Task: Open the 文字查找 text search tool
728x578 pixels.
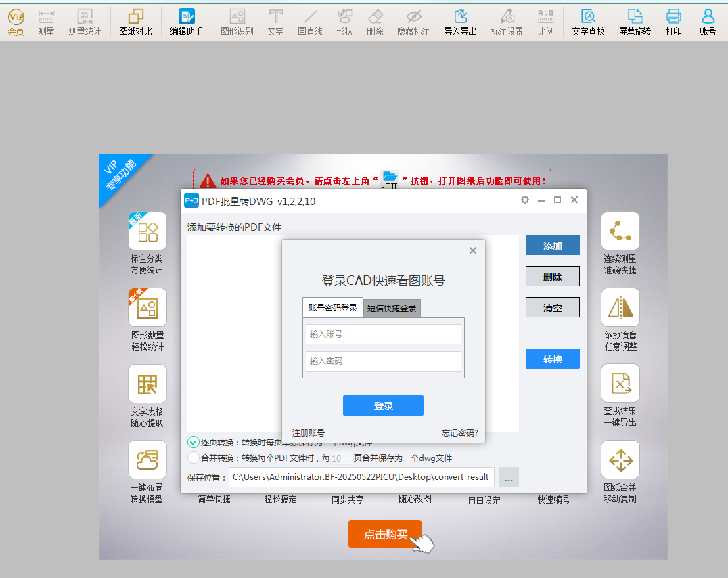Action: (588, 22)
